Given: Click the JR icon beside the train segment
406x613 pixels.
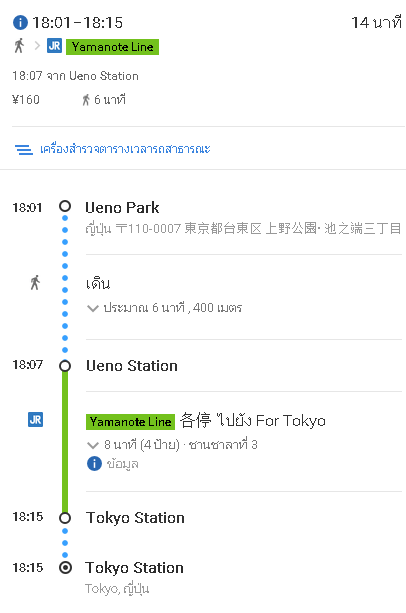Looking at the screenshot, I should tap(36, 419).
